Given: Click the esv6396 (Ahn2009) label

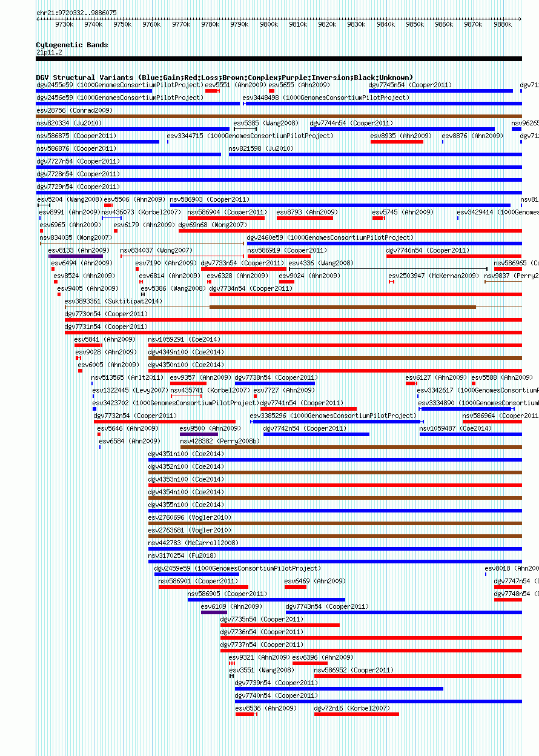Looking at the screenshot, I should coord(323,657).
